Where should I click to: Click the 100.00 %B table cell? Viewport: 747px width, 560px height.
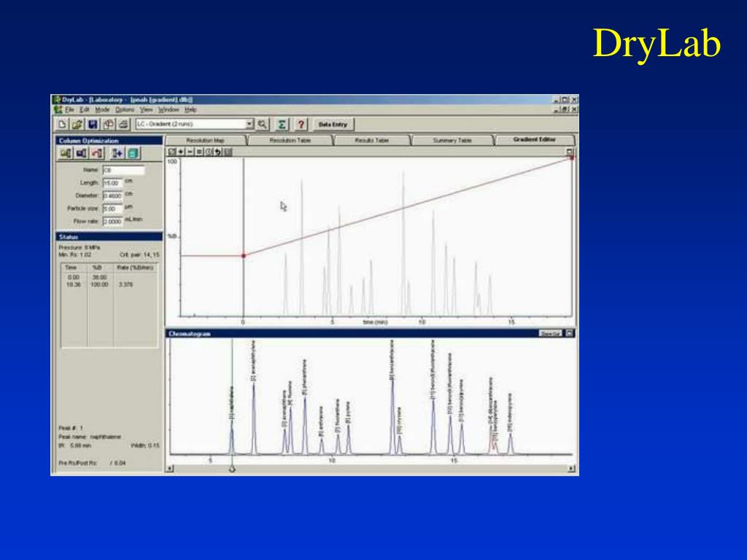click(x=99, y=285)
